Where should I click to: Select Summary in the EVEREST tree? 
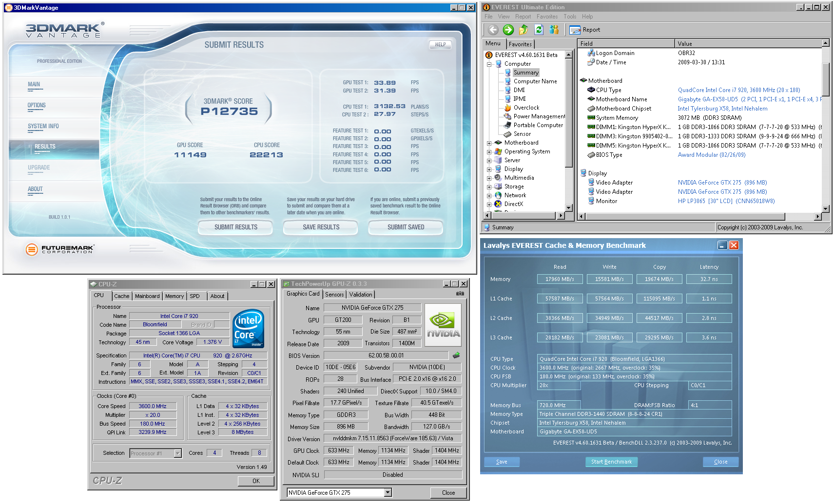(x=526, y=73)
